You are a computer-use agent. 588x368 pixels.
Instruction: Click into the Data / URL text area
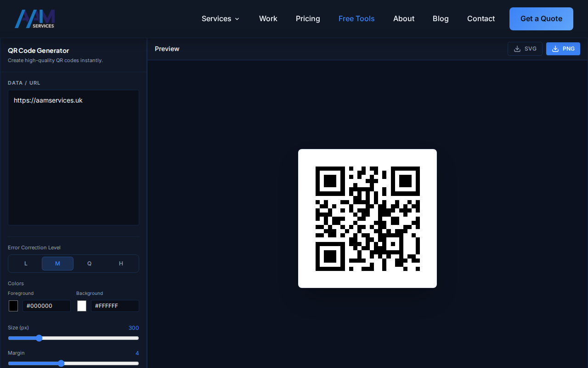[73, 158]
